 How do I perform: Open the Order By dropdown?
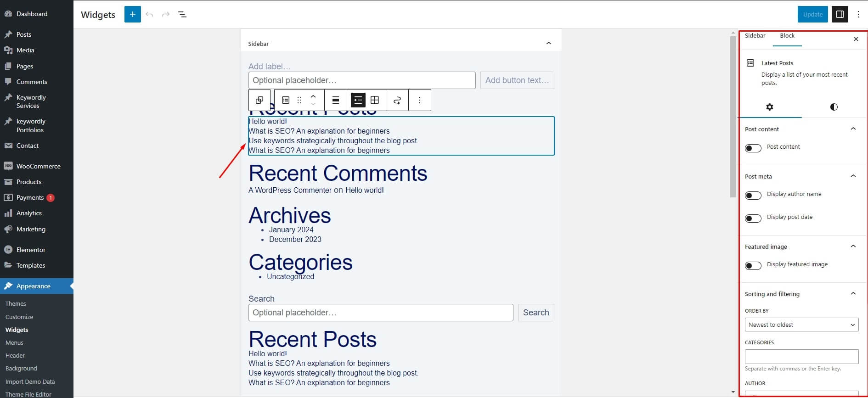coord(801,325)
